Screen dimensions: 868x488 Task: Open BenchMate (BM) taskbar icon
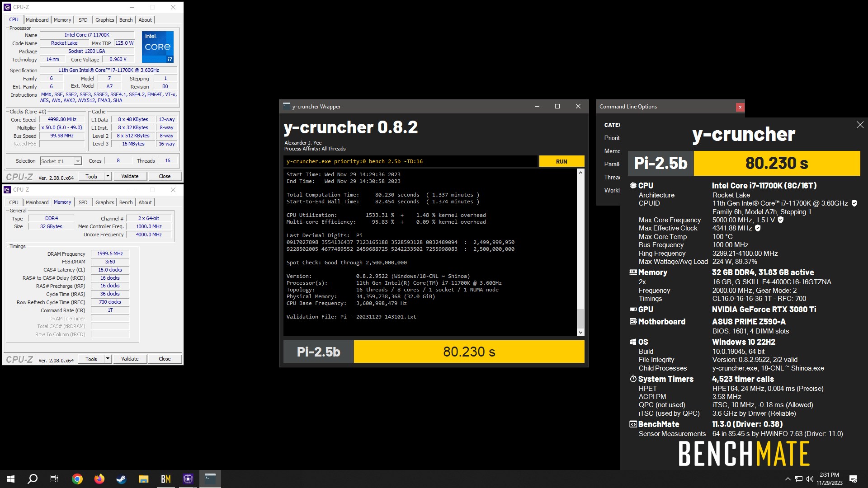coord(165,479)
